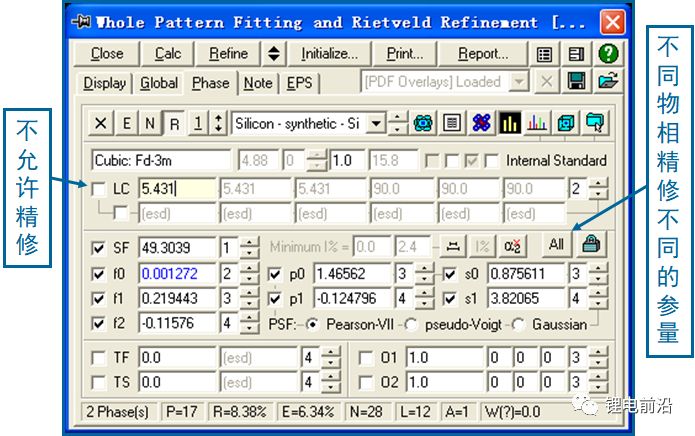Open file using the folder icon
695x436 pixels.
coord(608,82)
